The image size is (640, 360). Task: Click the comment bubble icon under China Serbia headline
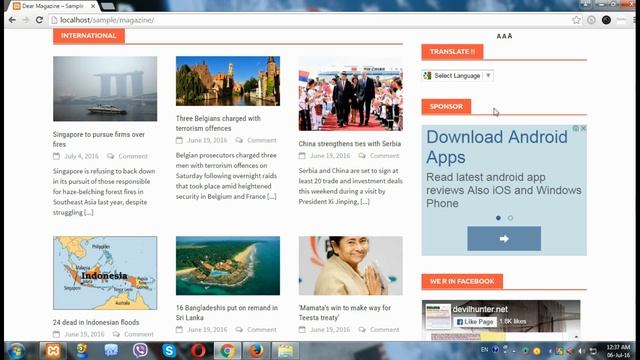click(x=362, y=156)
